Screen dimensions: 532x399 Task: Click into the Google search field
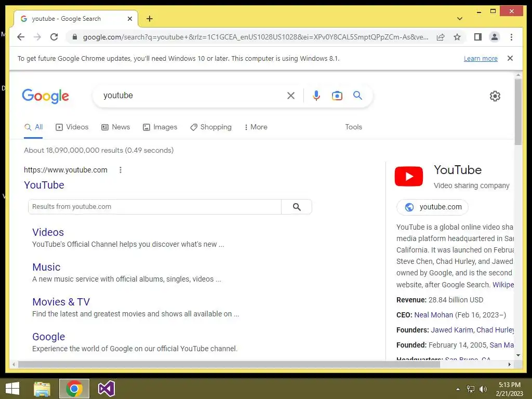point(192,96)
